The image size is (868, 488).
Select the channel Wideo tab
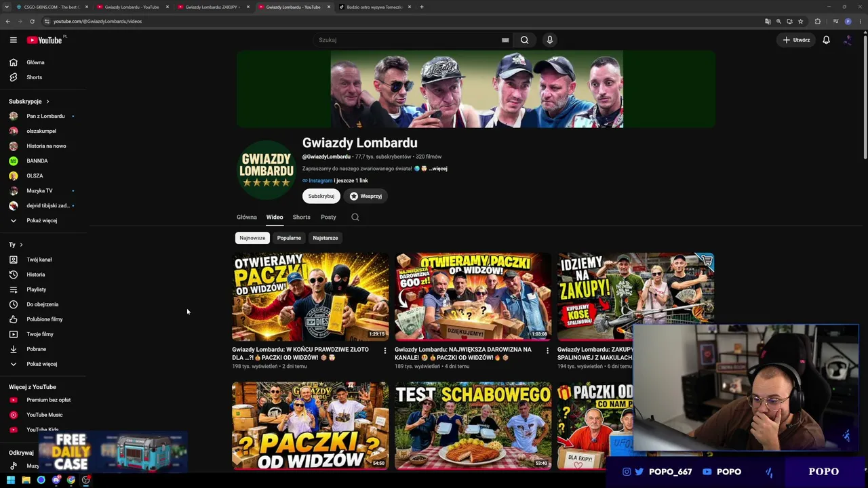point(275,217)
